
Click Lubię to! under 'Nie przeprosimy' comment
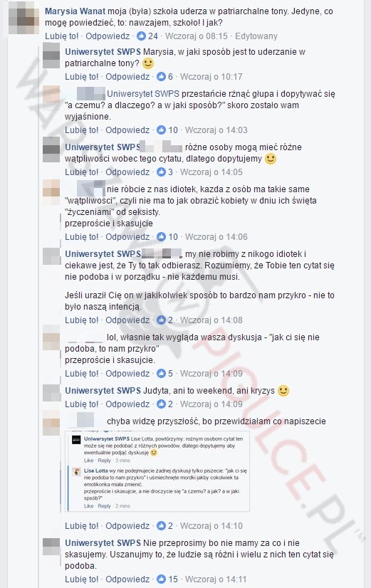click(x=82, y=579)
